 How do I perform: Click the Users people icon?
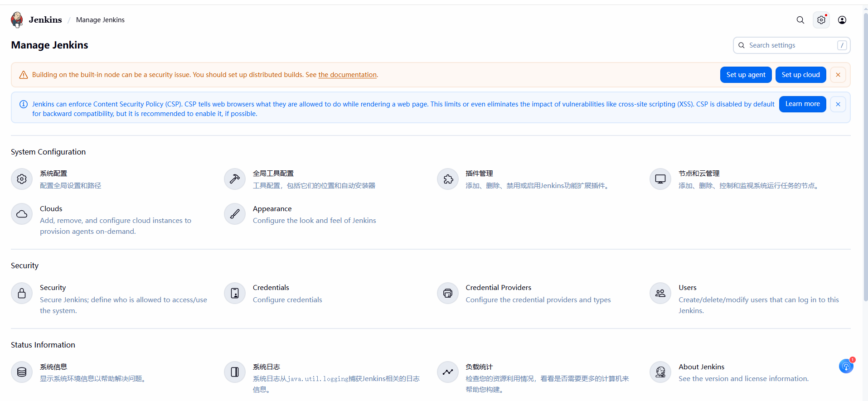[660, 294]
